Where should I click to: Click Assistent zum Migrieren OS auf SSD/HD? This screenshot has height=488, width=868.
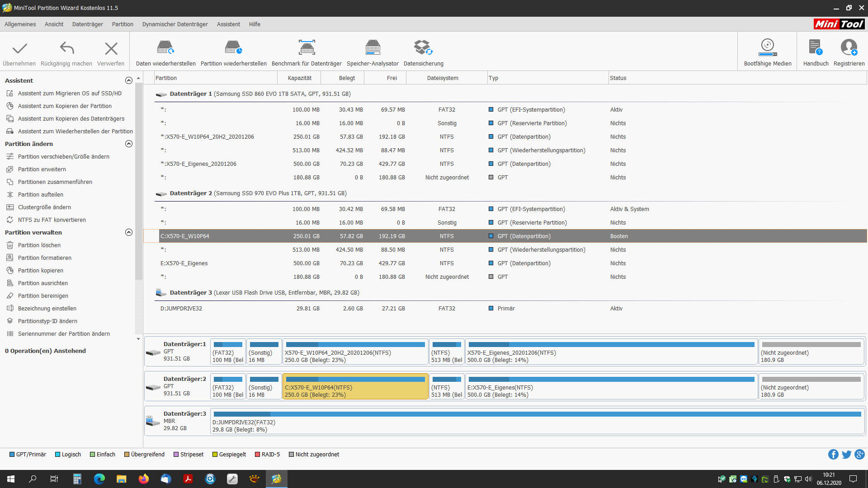(70, 94)
